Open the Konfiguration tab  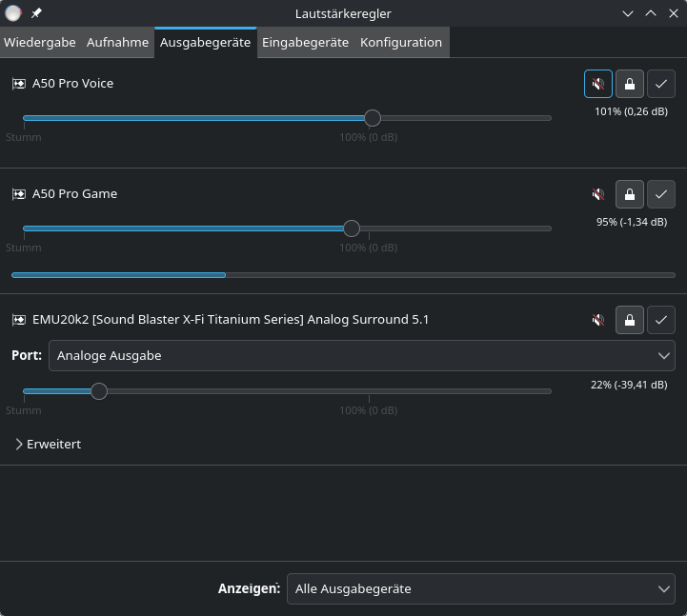click(x=401, y=43)
